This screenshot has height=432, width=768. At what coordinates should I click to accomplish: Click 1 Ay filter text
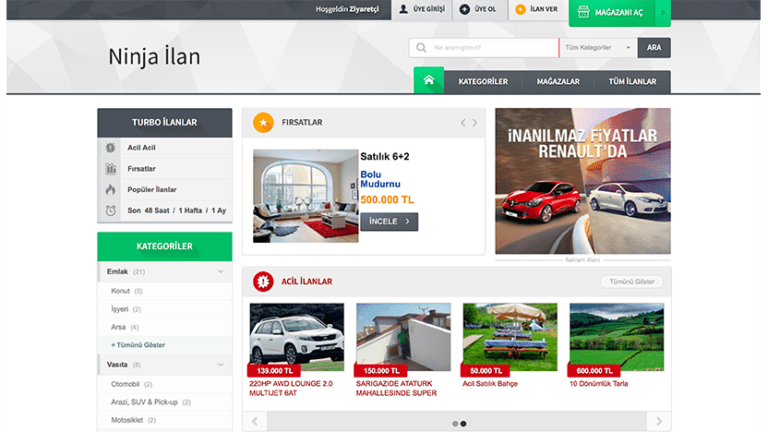tap(218, 211)
